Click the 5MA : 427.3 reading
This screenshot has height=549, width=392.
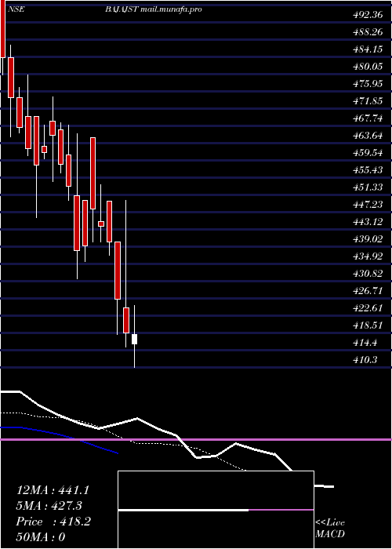(50, 506)
